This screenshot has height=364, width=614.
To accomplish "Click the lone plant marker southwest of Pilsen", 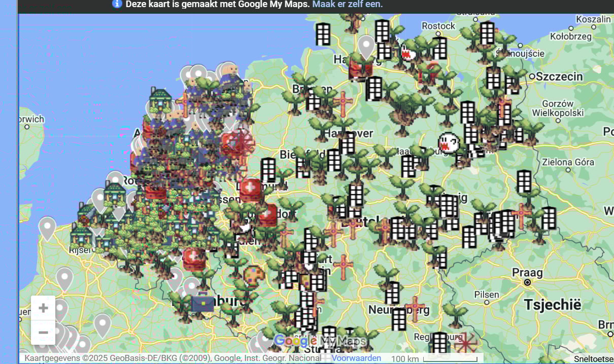I will tap(455, 315).
